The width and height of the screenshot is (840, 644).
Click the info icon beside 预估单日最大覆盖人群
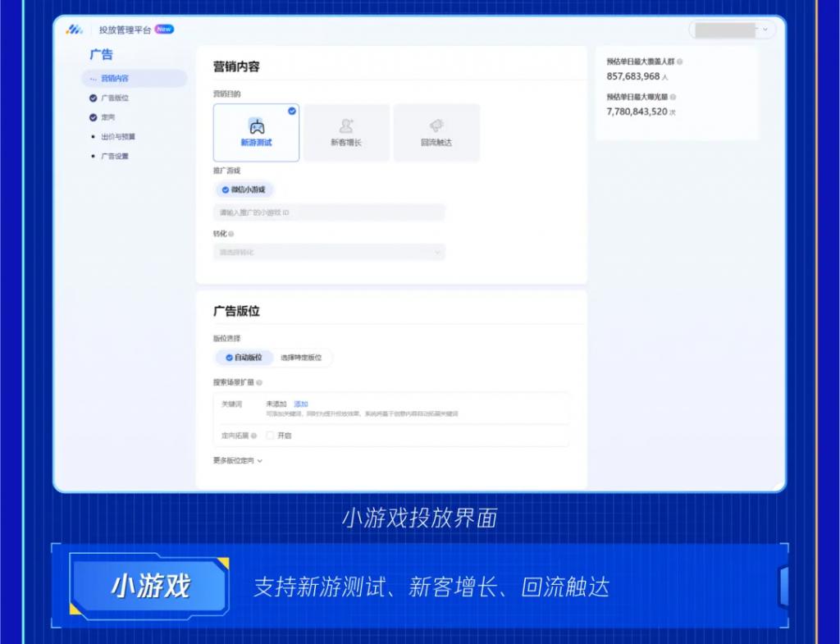(x=680, y=62)
